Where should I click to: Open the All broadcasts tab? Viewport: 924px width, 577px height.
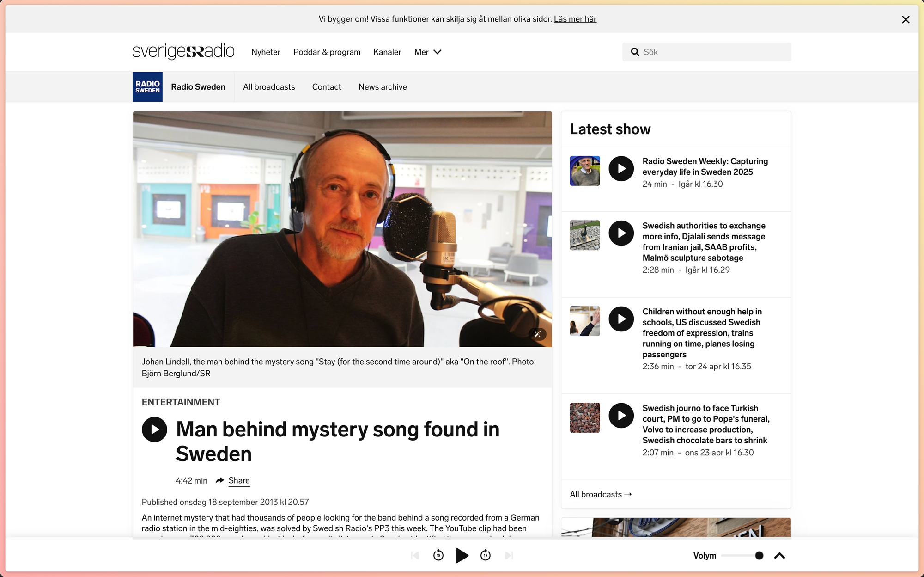coord(269,87)
